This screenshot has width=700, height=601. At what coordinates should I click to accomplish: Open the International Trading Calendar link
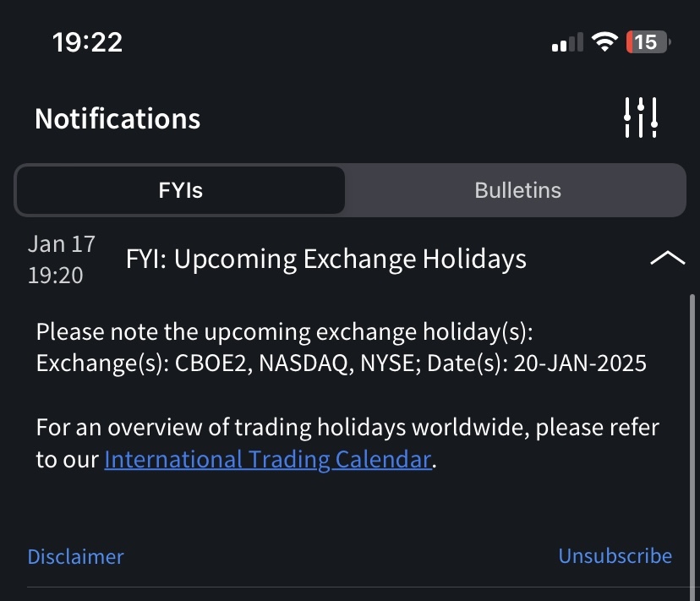tap(268, 460)
